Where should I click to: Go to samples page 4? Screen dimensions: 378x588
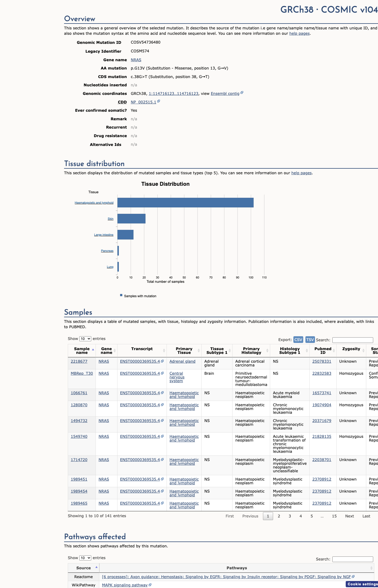(301, 516)
